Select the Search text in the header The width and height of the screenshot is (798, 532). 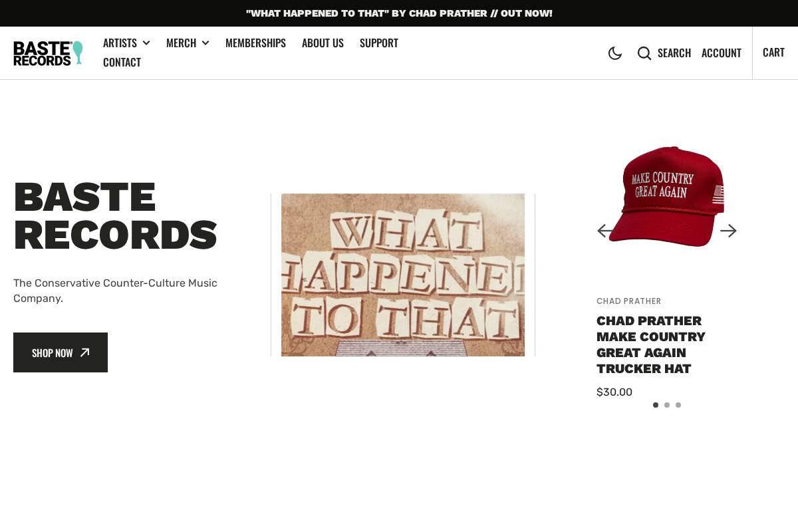pyautogui.click(x=674, y=53)
